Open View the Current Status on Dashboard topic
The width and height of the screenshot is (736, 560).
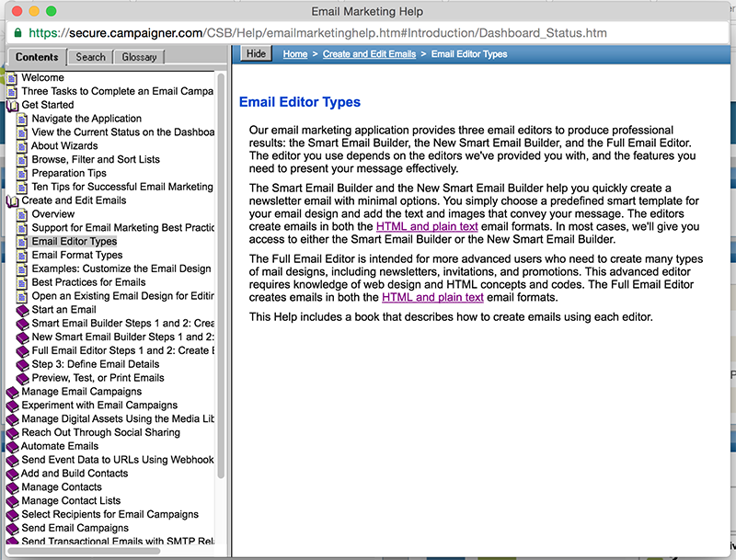click(x=123, y=132)
